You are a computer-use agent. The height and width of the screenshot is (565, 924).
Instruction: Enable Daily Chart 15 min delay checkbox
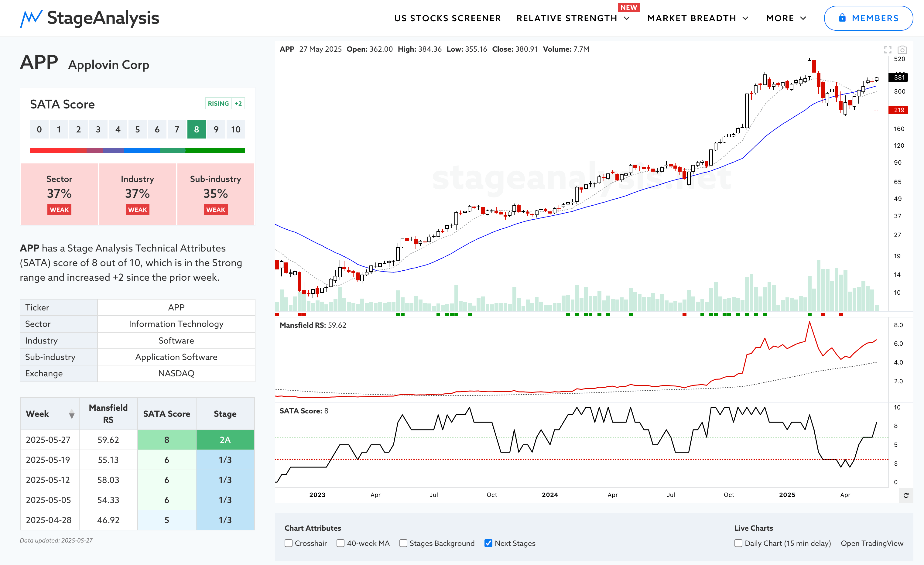click(x=738, y=543)
